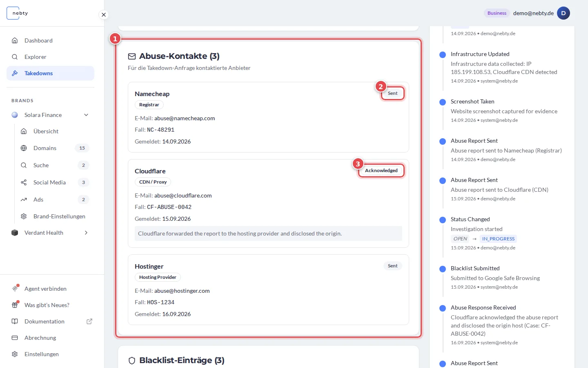Click the Business plan badge
The height and width of the screenshot is (368, 588).
(x=497, y=13)
